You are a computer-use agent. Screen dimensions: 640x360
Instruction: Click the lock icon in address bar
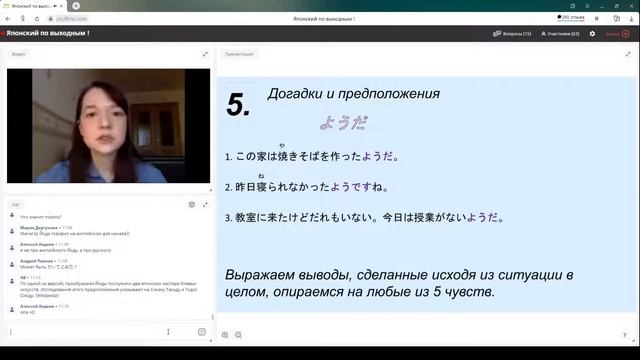[x=51, y=19]
